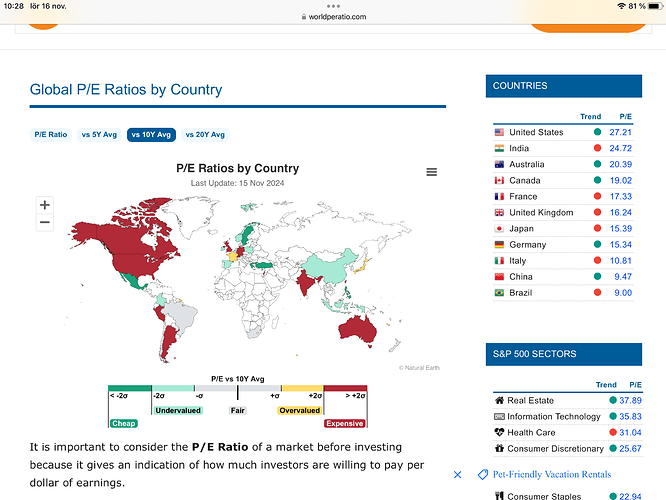Zoom out of the map with minus
Screen dimensions: 666x500
[45, 222]
